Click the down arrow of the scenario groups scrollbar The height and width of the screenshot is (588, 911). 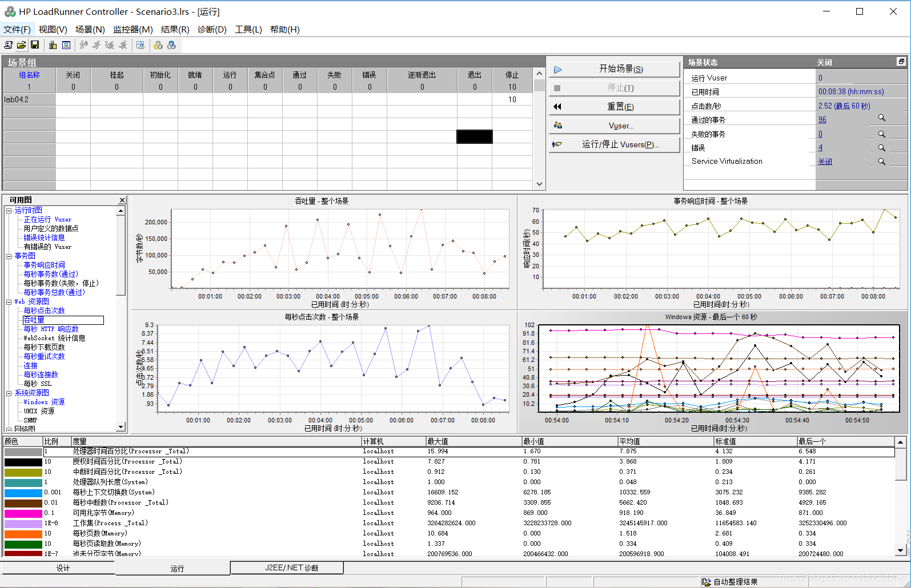click(539, 184)
